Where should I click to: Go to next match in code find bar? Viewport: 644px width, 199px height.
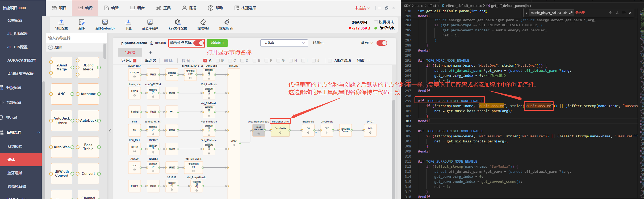[617, 13]
